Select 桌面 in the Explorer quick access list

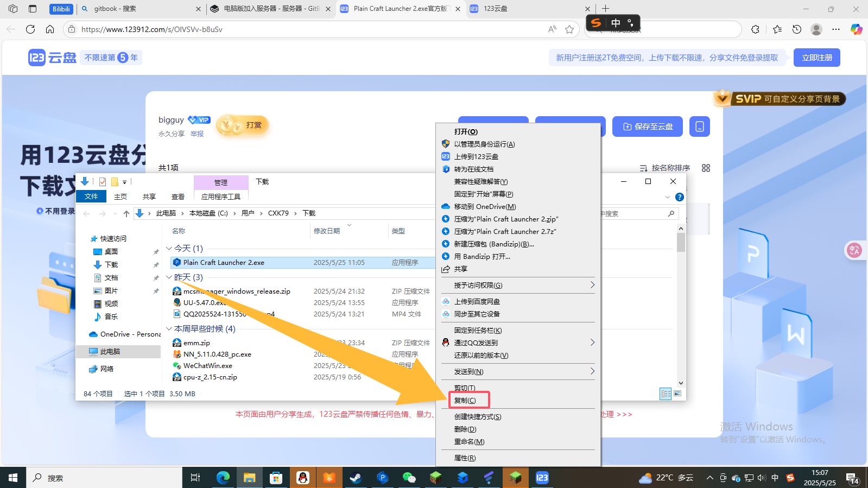[x=111, y=252]
